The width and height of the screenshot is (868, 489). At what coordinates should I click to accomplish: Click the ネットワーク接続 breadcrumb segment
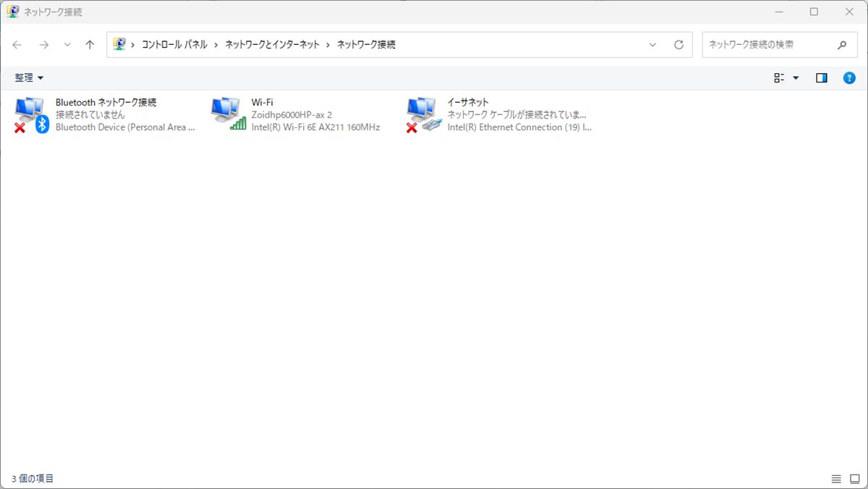click(x=366, y=45)
